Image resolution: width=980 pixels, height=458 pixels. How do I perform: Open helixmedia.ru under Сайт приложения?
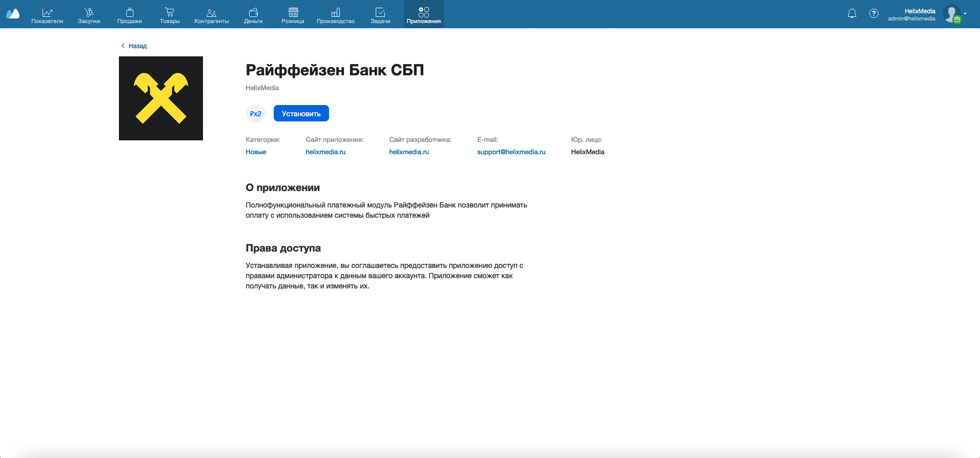click(325, 152)
